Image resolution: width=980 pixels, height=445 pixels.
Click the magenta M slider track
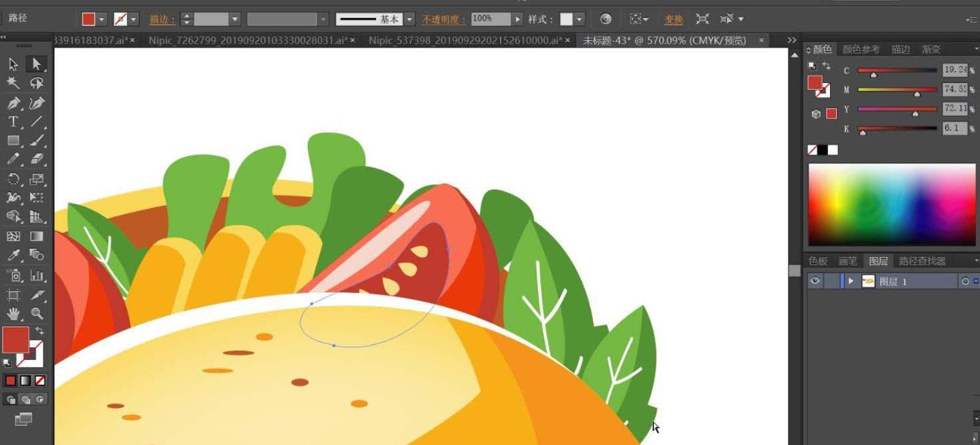(x=896, y=89)
